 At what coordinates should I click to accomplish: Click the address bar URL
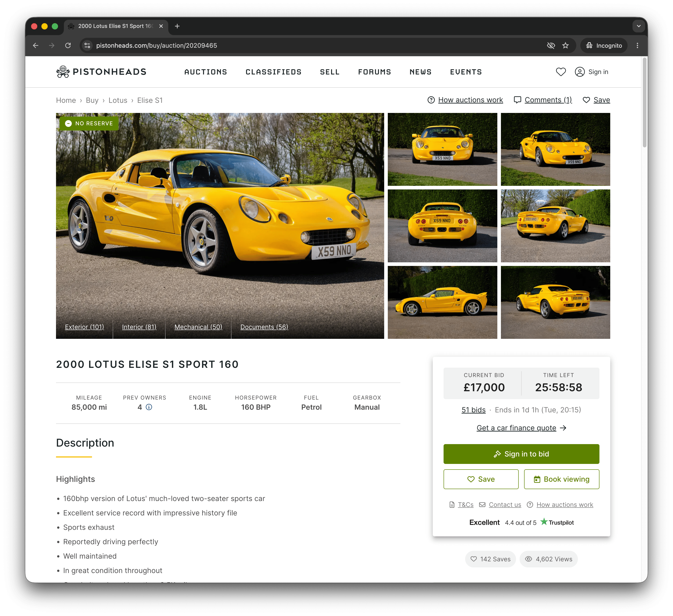coord(157,45)
